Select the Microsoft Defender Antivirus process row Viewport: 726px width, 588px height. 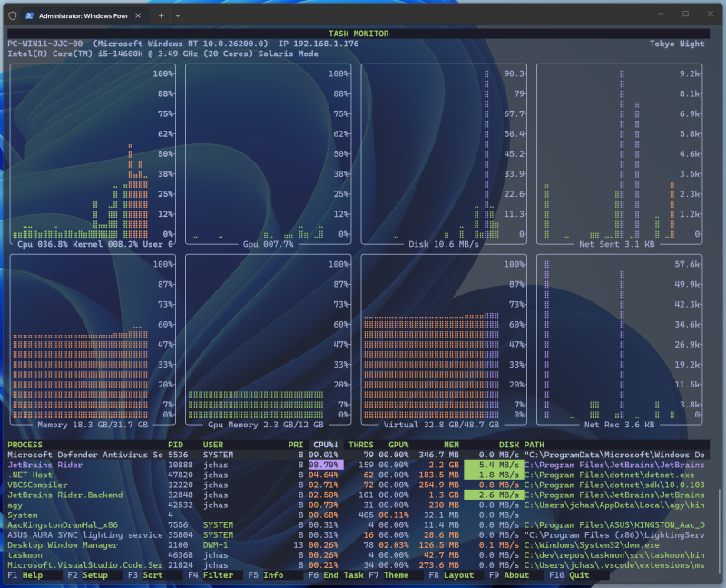[357, 455]
